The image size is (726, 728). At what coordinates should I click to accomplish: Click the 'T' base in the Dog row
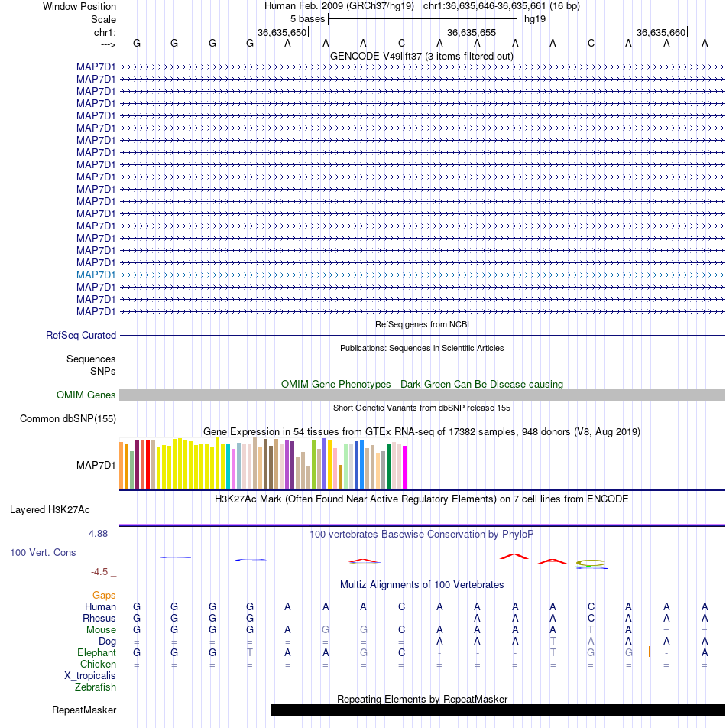click(x=553, y=641)
